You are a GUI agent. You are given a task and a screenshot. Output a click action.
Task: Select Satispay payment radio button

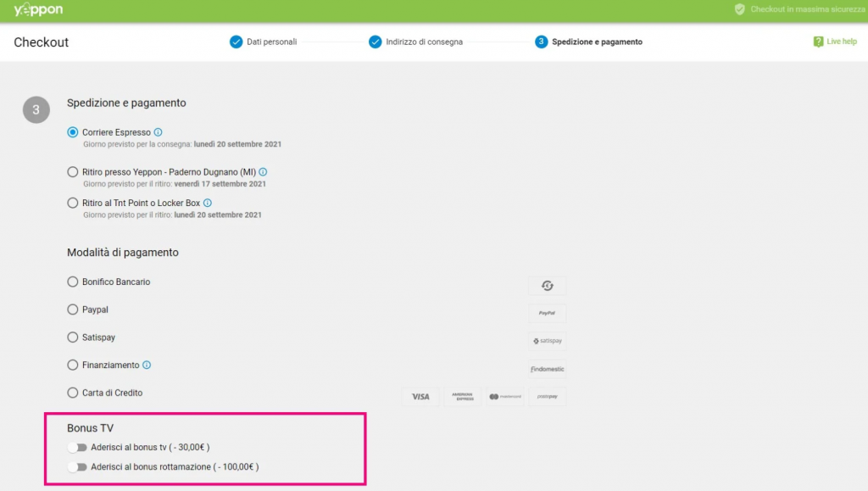tap(73, 338)
